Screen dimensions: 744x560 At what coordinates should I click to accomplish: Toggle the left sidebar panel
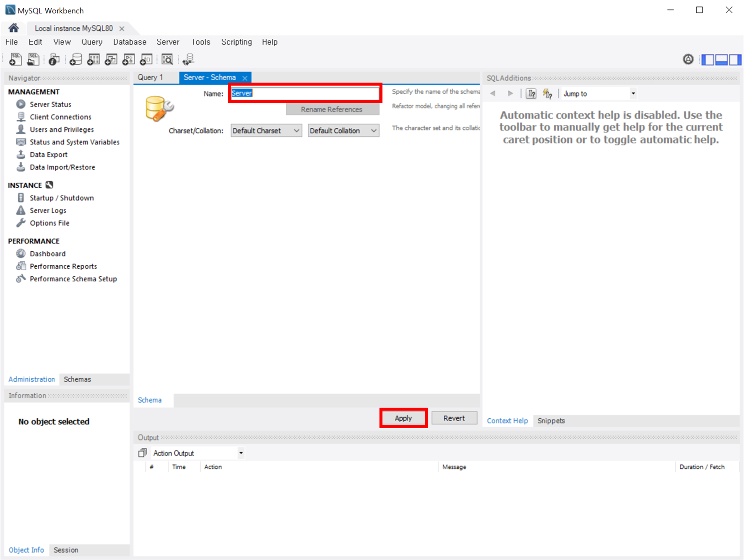708,60
